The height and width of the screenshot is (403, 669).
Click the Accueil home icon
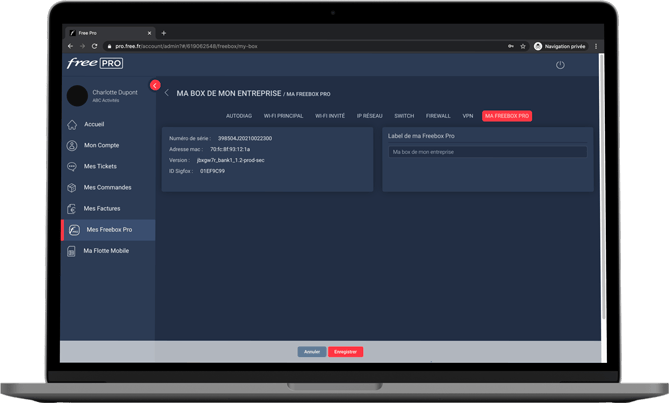72,125
